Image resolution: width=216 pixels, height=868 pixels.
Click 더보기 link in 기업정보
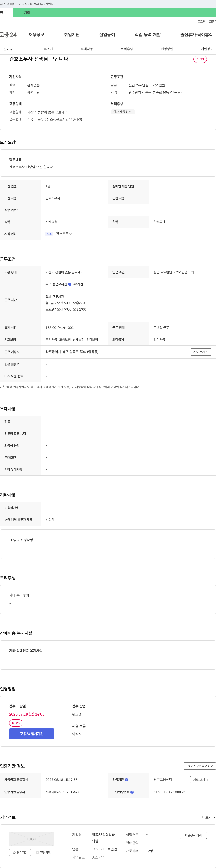(209, 818)
